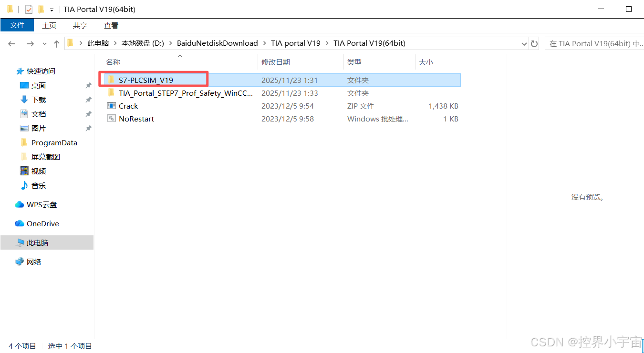The width and height of the screenshot is (644, 353).
Task: Click the folder icon in the address bar
Action: (x=71, y=43)
